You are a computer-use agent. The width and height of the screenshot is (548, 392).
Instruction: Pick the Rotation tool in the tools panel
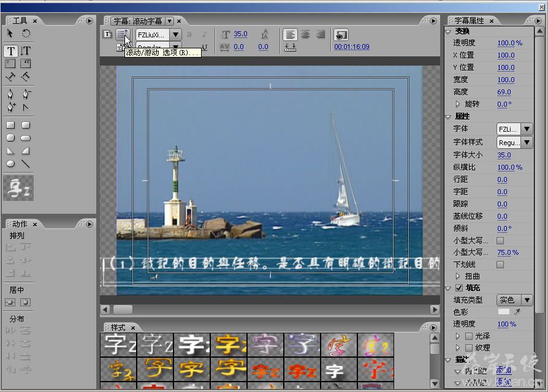click(x=26, y=33)
